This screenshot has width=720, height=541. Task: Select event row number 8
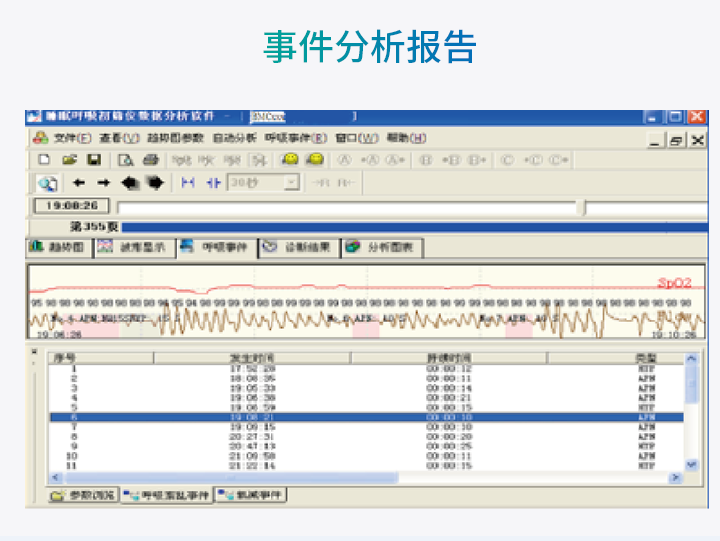tap(366, 436)
